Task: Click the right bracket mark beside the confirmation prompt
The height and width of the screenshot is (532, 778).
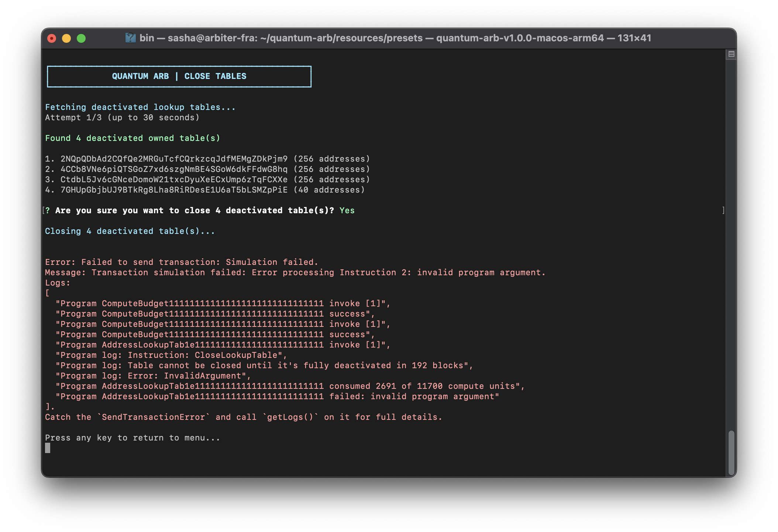Action: 723,210
